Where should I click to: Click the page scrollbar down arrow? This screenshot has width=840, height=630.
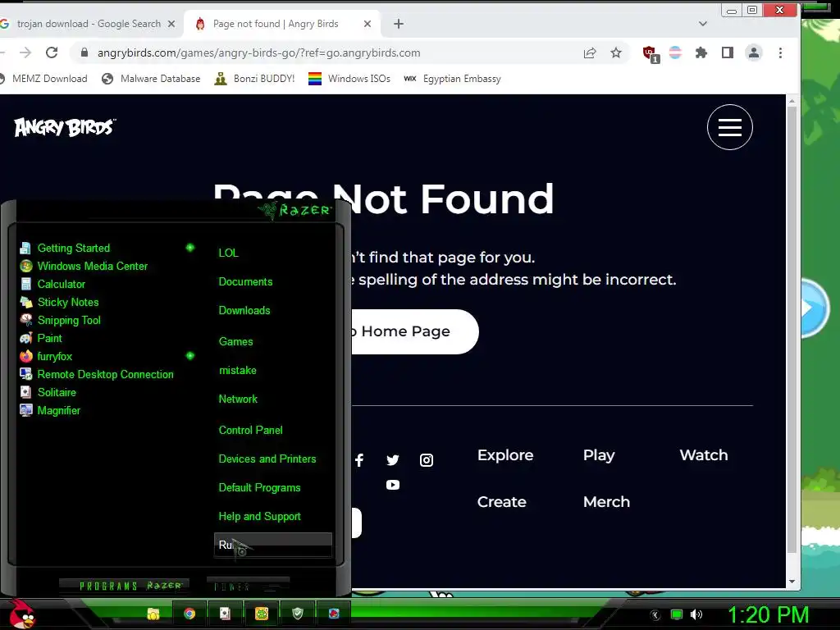point(792,582)
